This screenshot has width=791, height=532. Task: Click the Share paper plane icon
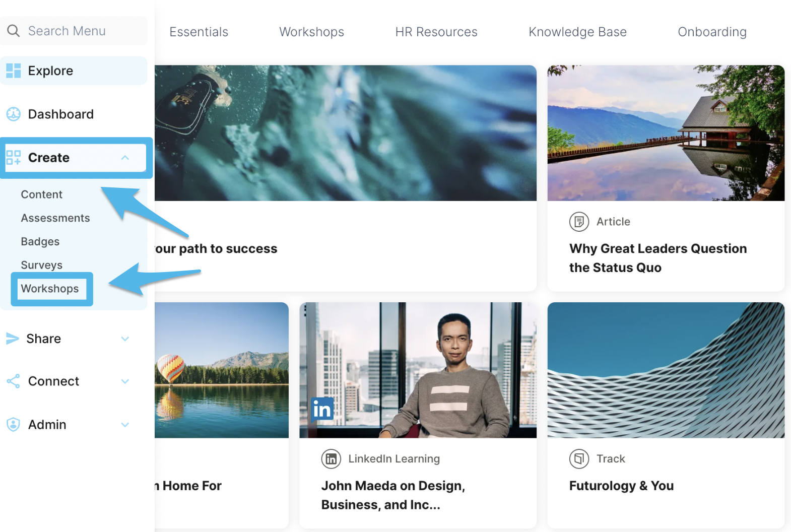click(13, 339)
